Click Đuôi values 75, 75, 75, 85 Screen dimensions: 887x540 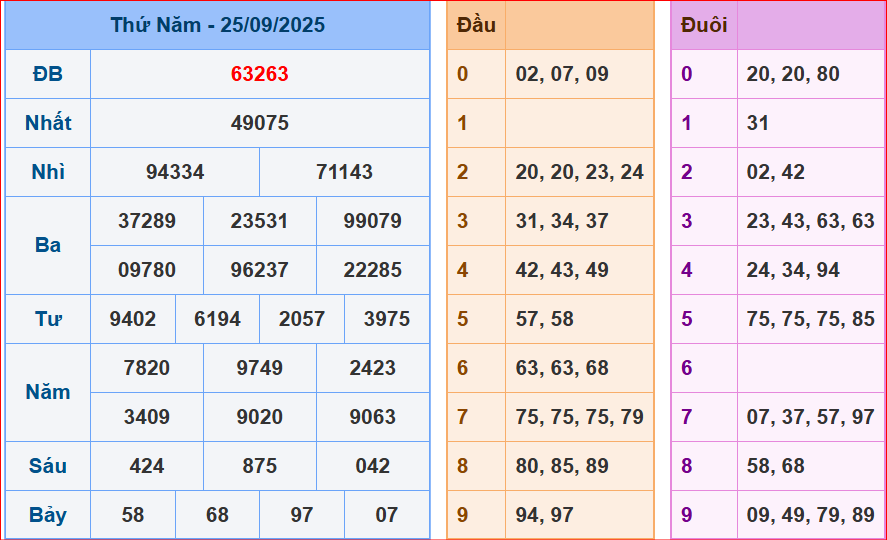coord(810,319)
